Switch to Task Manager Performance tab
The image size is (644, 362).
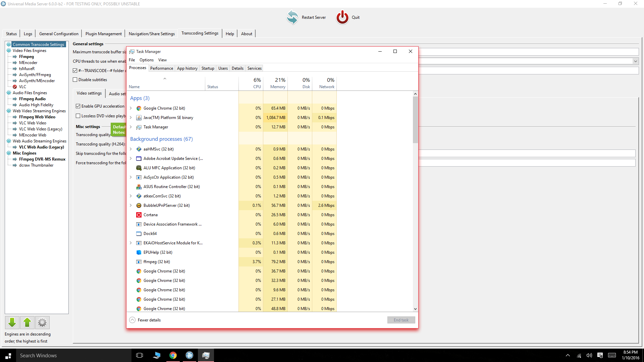(x=162, y=68)
